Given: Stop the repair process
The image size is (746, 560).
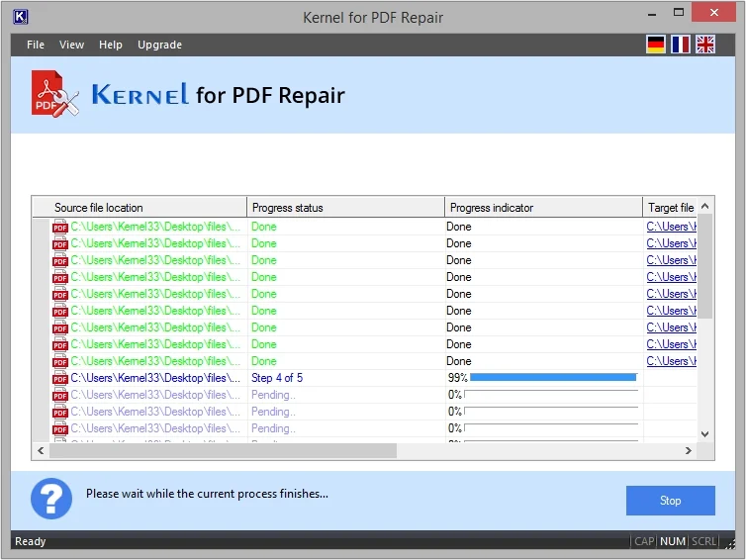Looking at the screenshot, I should coord(671,501).
